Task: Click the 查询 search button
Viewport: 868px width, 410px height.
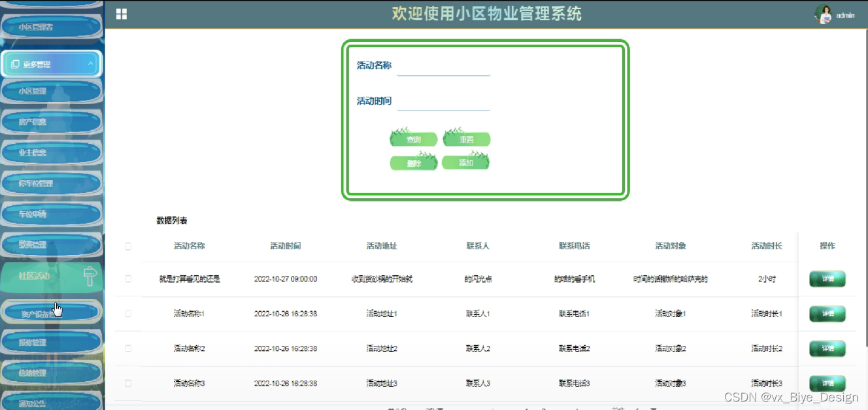Action: [x=414, y=139]
